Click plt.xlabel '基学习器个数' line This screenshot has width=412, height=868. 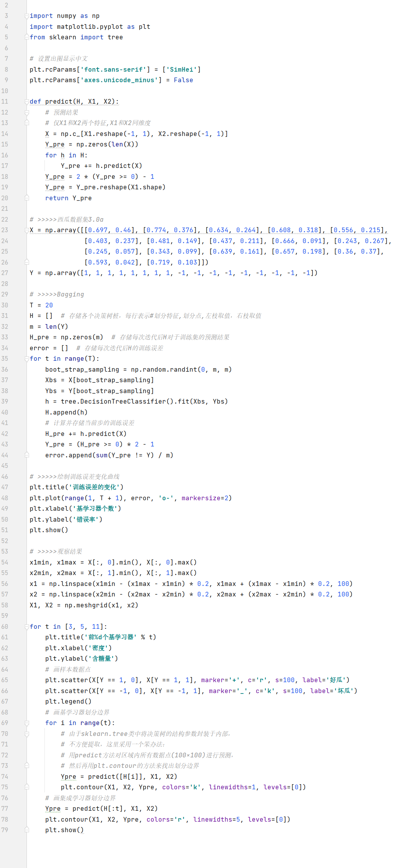(x=76, y=509)
